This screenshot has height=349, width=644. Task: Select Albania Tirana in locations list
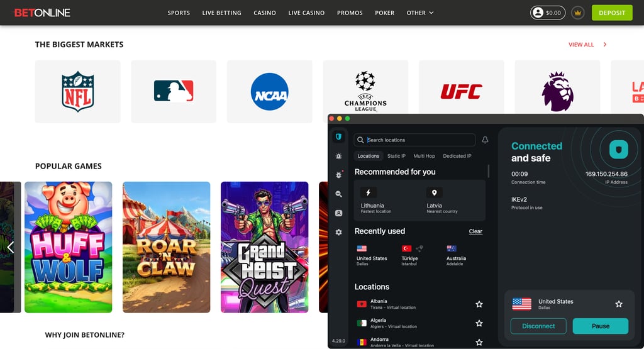[x=419, y=304]
